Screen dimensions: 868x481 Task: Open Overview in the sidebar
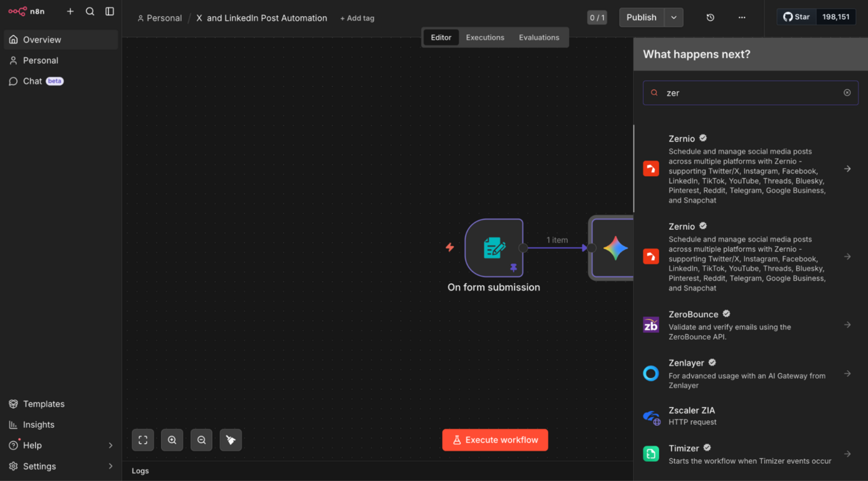coord(61,40)
